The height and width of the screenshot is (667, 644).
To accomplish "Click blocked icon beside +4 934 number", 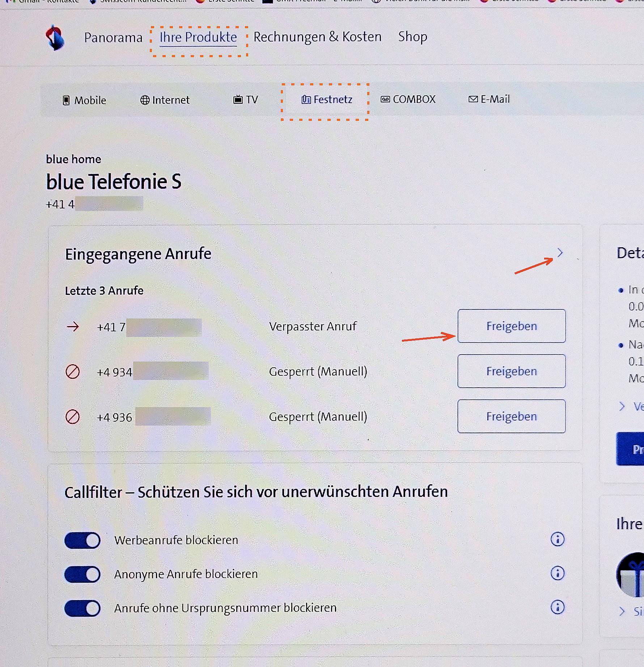I will 73,372.
